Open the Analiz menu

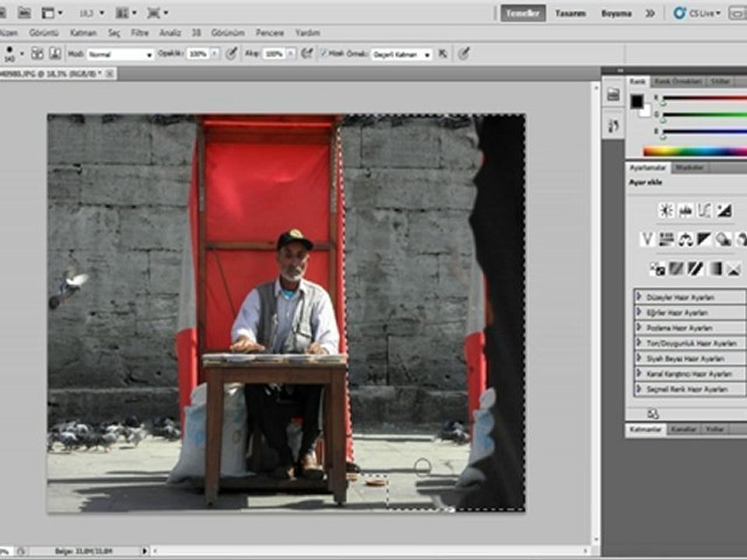click(x=170, y=33)
